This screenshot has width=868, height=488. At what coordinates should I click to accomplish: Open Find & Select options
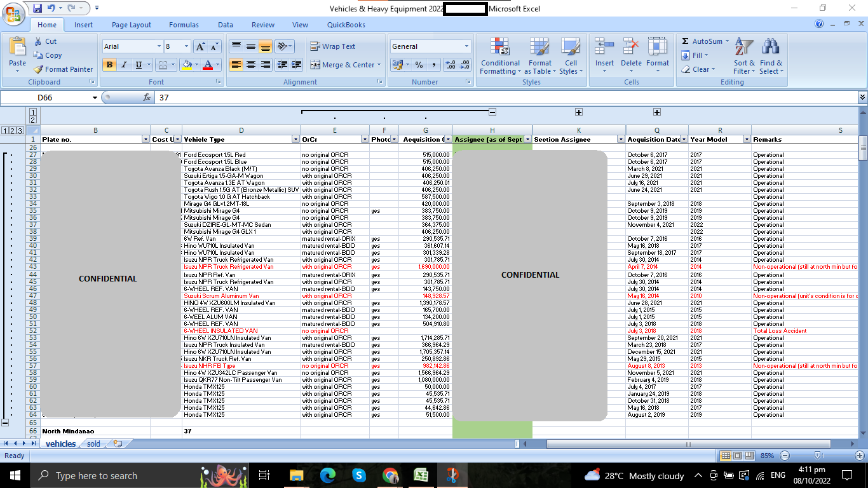pyautogui.click(x=771, y=56)
